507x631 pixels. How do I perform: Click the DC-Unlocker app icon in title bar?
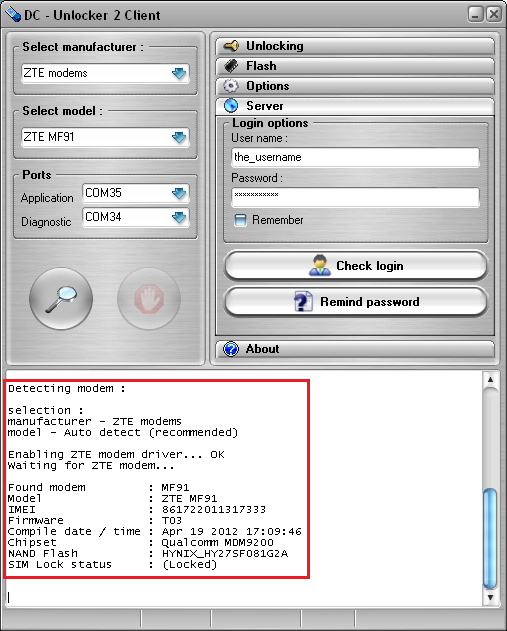(13, 15)
